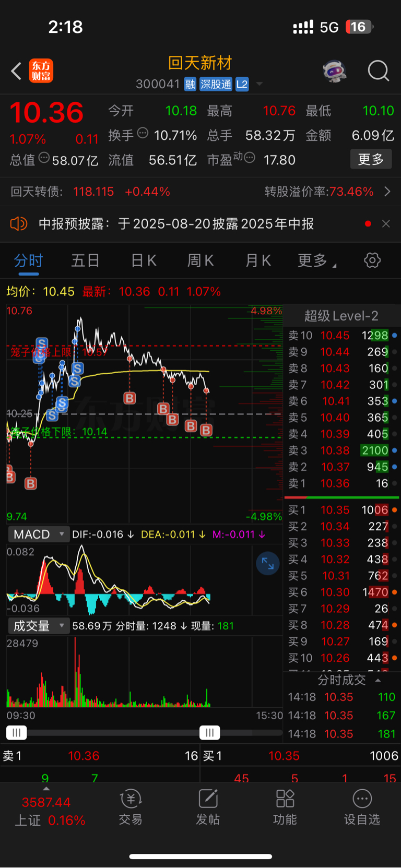Image resolution: width=401 pixels, height=868 pixels.
Task: Switch to 五日 tab
Action: (x=85, y=260)
